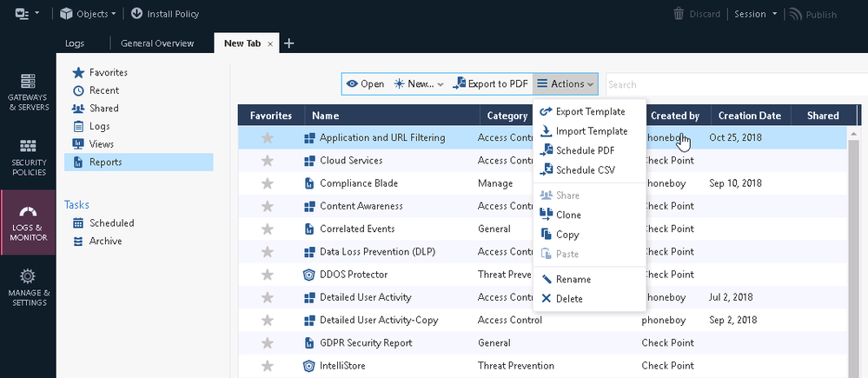Screen dimensions: 868x378
Task: Click the Application and URL Filtering view icon
Action: [309, 138]
